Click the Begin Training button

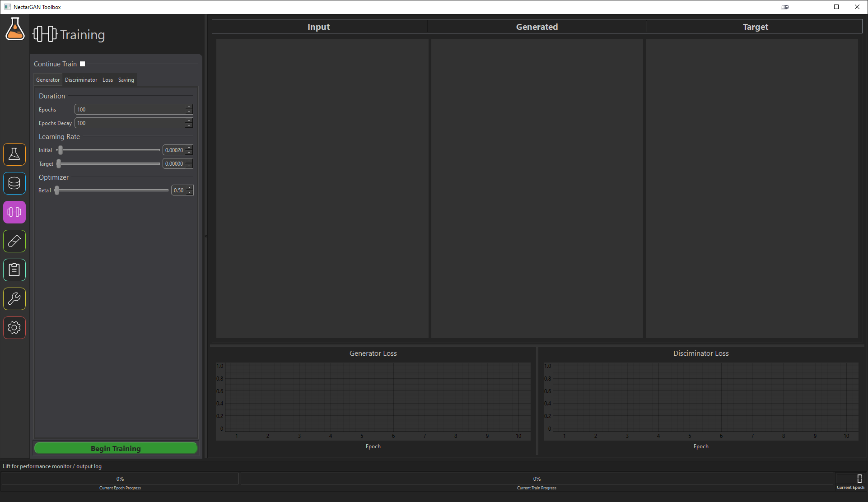point(116,448)
